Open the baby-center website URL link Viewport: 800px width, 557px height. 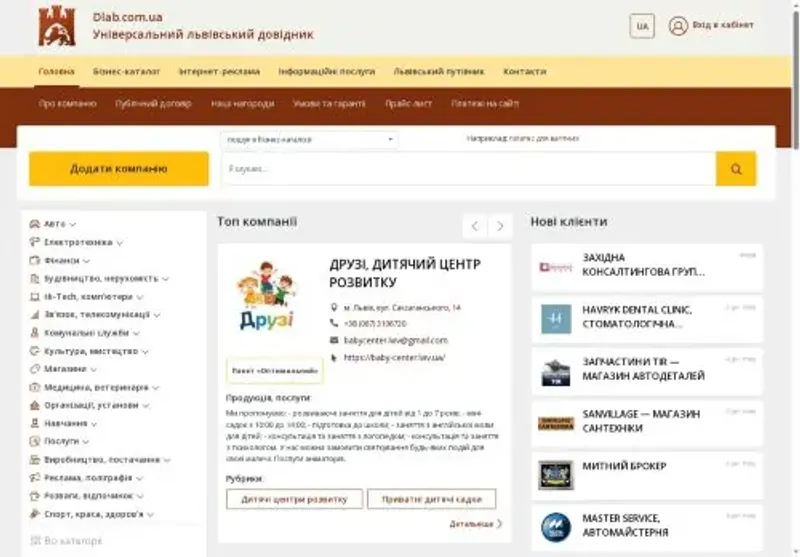394,358
